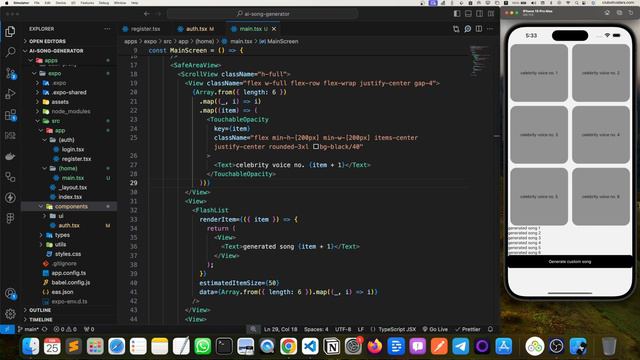Viewport: 640px width, 360px height.
Task: Click the main* branch in status bar
Action: [x=28, y=329]
